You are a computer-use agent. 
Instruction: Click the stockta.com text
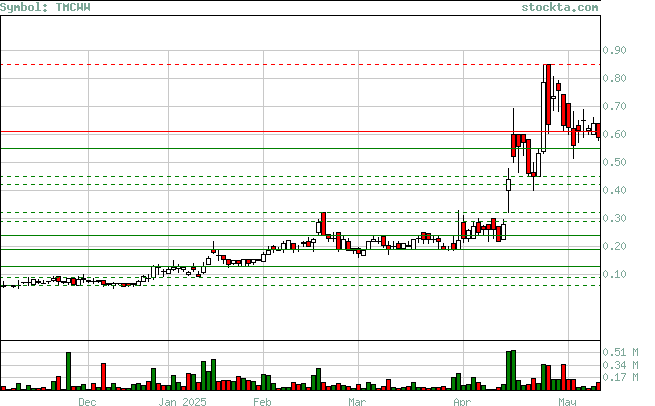click(x=560, y=7)
